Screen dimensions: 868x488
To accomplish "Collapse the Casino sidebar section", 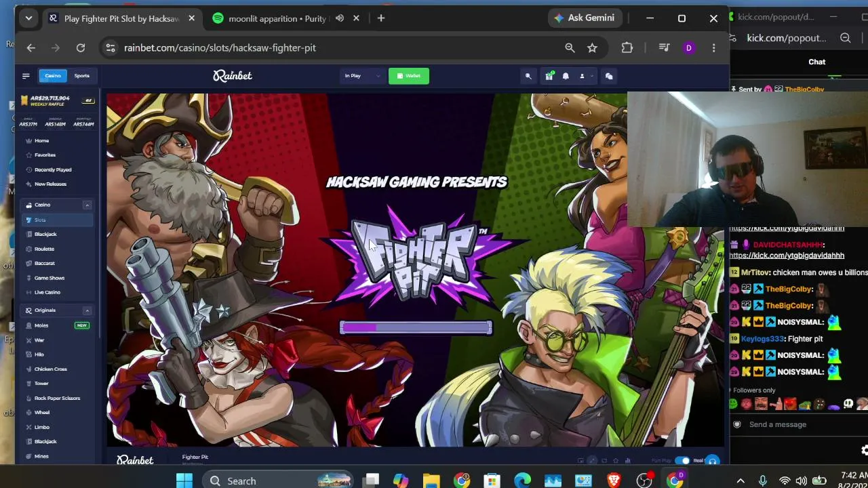I will (87, 205).
